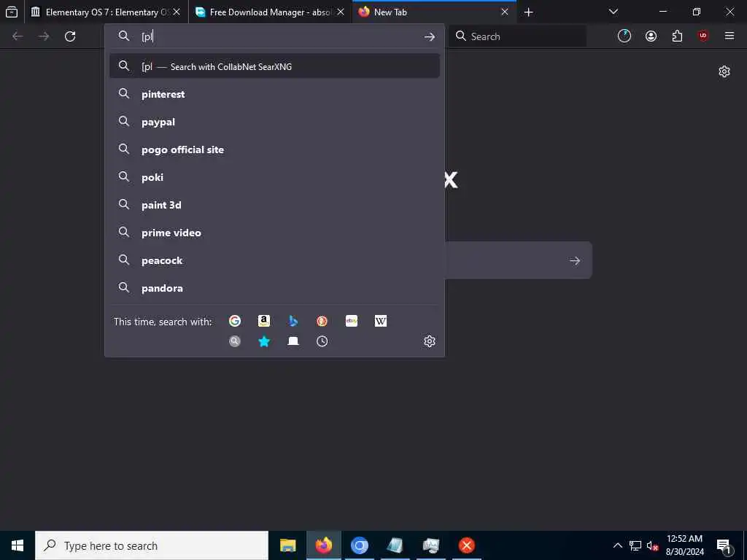The image size is (747, 560).
Task: Pick the paypal suggestion
Action: click(274, 122)
